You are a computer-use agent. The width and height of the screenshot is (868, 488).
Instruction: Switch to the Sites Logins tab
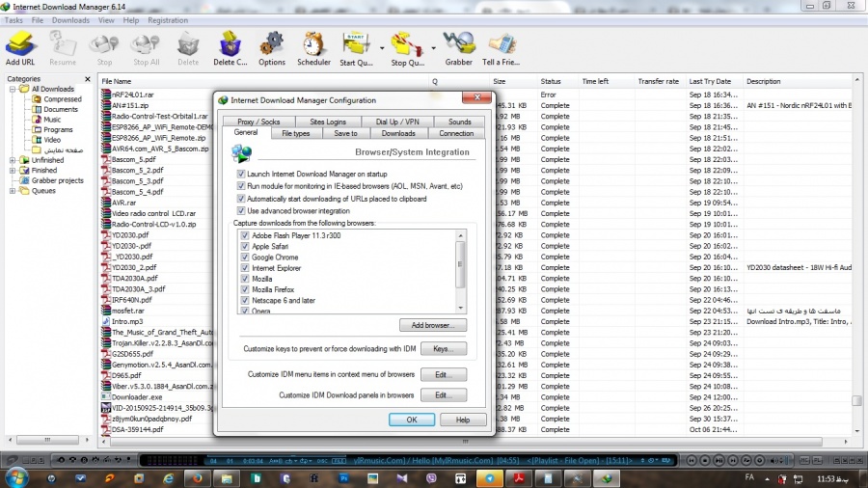[x=328, y=122]
